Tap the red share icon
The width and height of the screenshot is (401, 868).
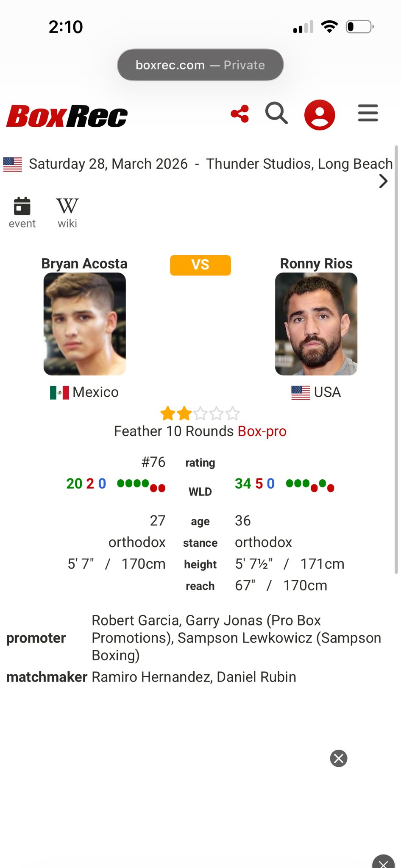[240, 114]
